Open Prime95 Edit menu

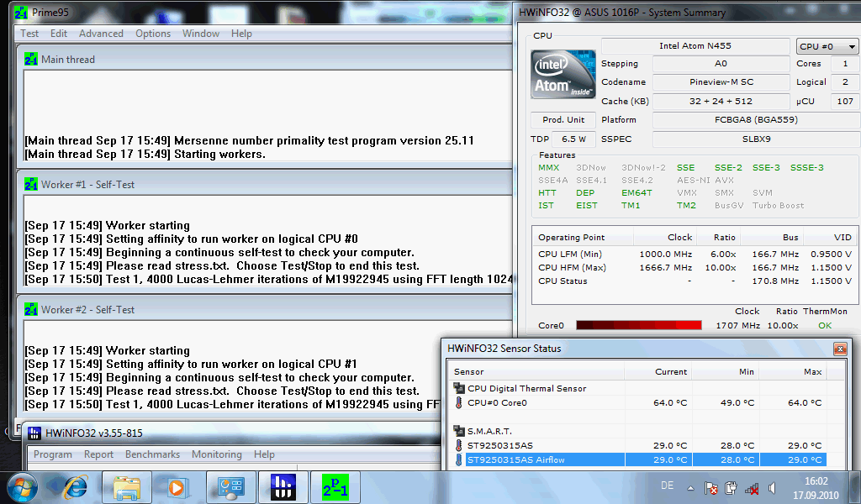click(x=59, y=34)
